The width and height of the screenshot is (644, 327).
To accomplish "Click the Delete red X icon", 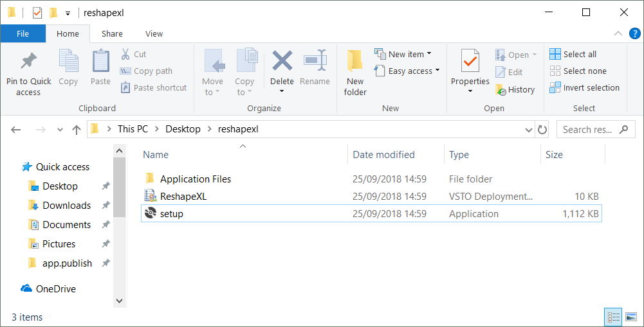I will [282, 61].
